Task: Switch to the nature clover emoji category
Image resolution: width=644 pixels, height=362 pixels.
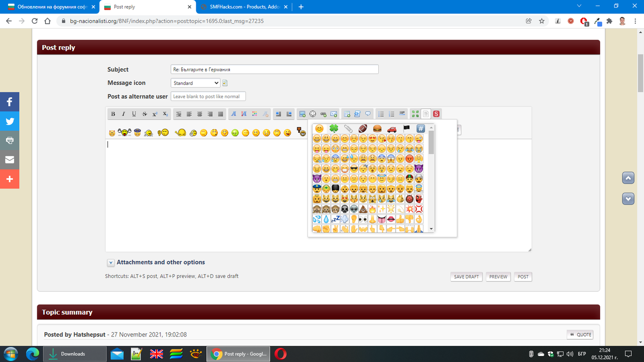Action: point(334,129)
